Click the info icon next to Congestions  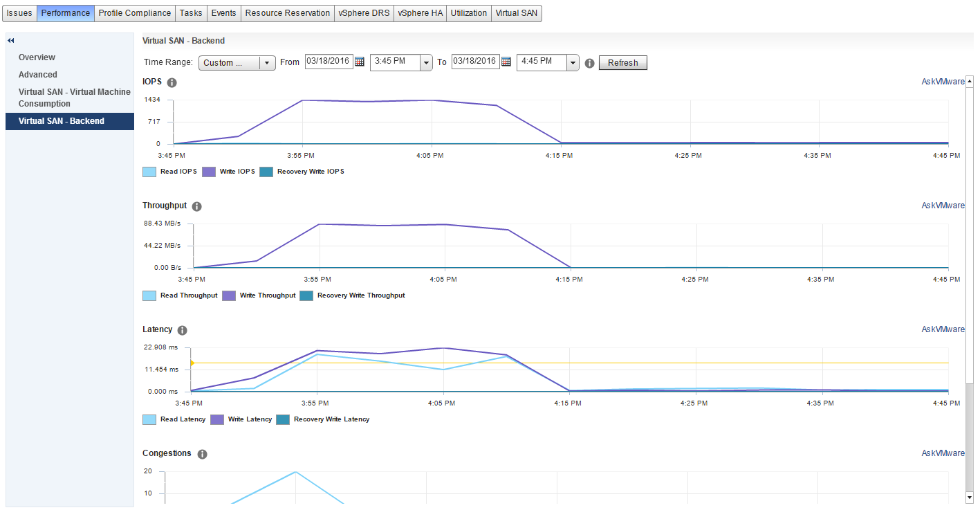[x=202, y=454]
